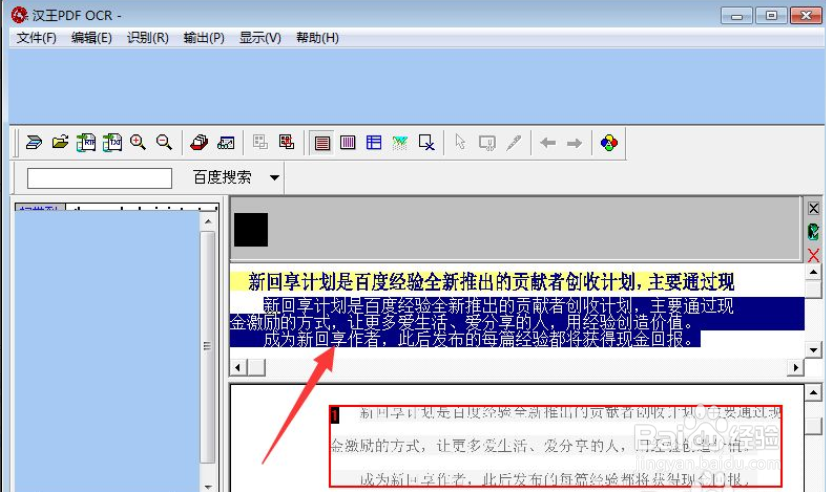
Task: Open the 帮助(H) menu
Action: (317, 38)
